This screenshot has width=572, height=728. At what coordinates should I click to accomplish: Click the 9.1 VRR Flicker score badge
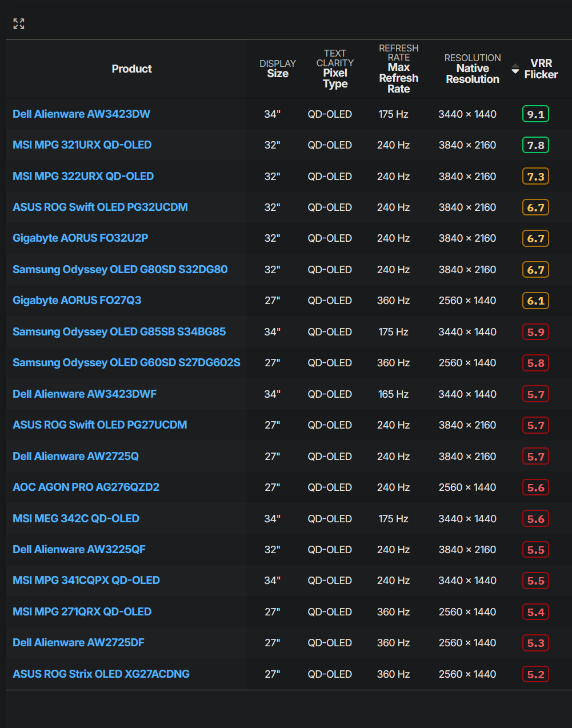coord(535,114)
